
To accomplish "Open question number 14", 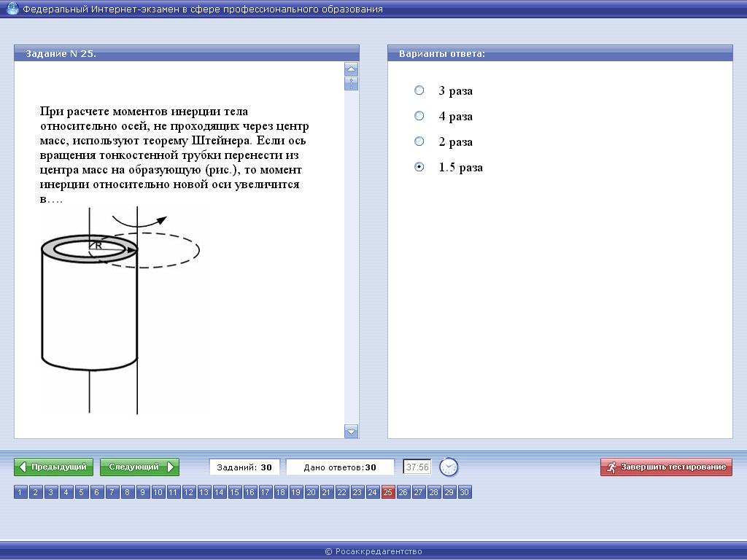I will (x=219, y=492).
